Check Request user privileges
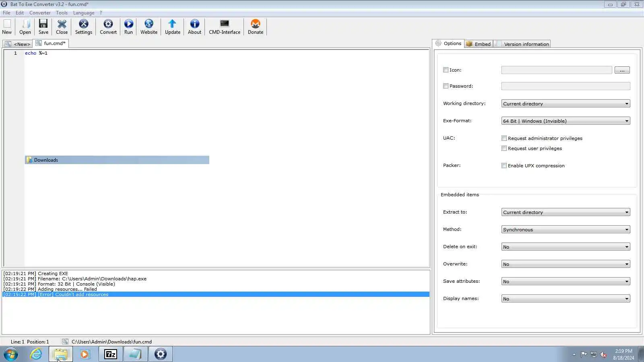Viewport: 644px width, 362px height. coord(504,148)
